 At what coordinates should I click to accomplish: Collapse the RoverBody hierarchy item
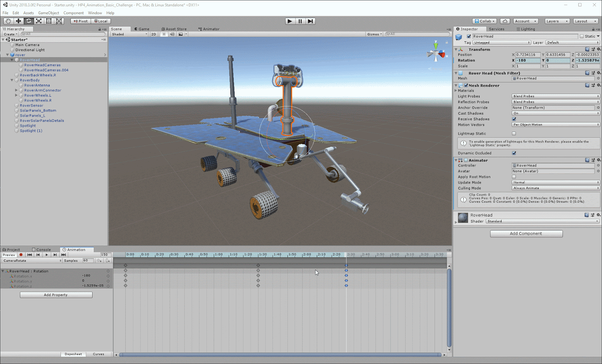[x=12, y=80]
